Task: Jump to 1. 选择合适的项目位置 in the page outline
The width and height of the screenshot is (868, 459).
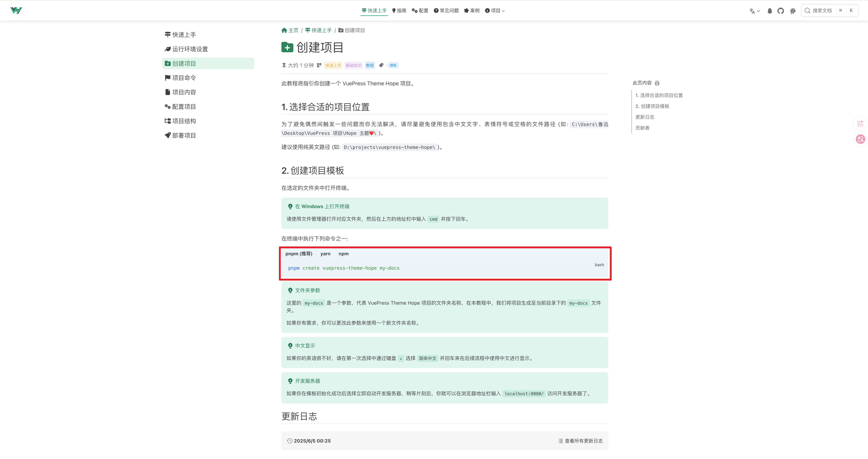Action: coord(659,95)
